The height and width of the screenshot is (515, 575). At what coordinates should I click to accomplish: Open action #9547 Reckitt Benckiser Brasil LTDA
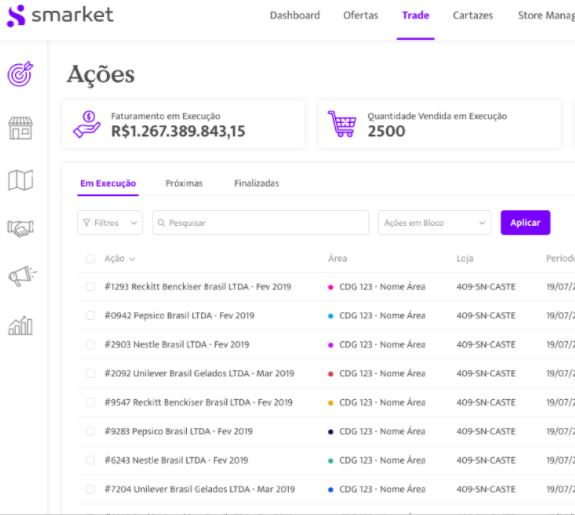point(198,402)
